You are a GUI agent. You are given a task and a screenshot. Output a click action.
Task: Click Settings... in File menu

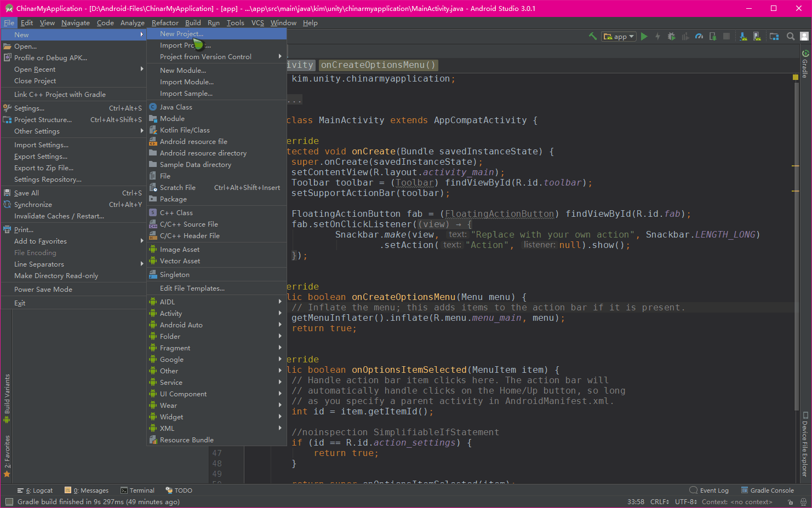pyautogui.click(x=73, y=108)
